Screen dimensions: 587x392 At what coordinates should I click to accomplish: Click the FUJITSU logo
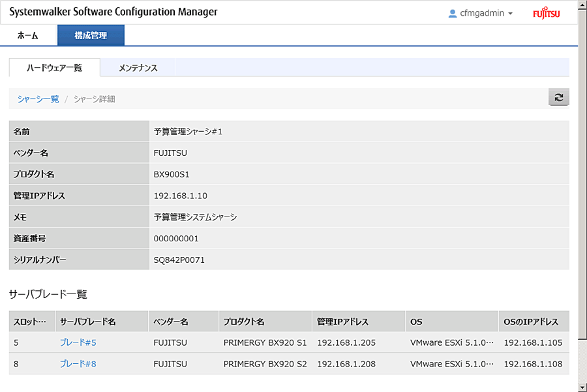coord(546,13)
